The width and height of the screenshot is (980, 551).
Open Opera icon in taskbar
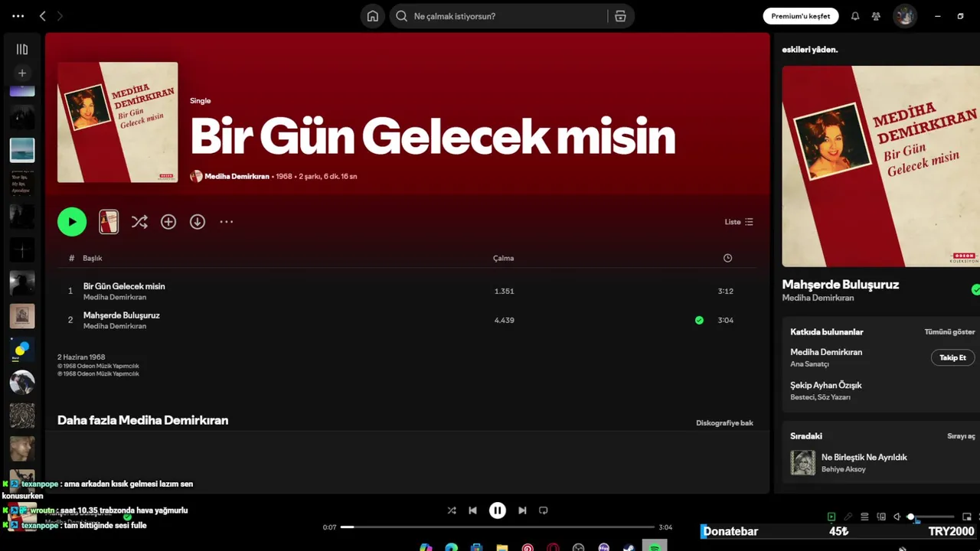553,547
